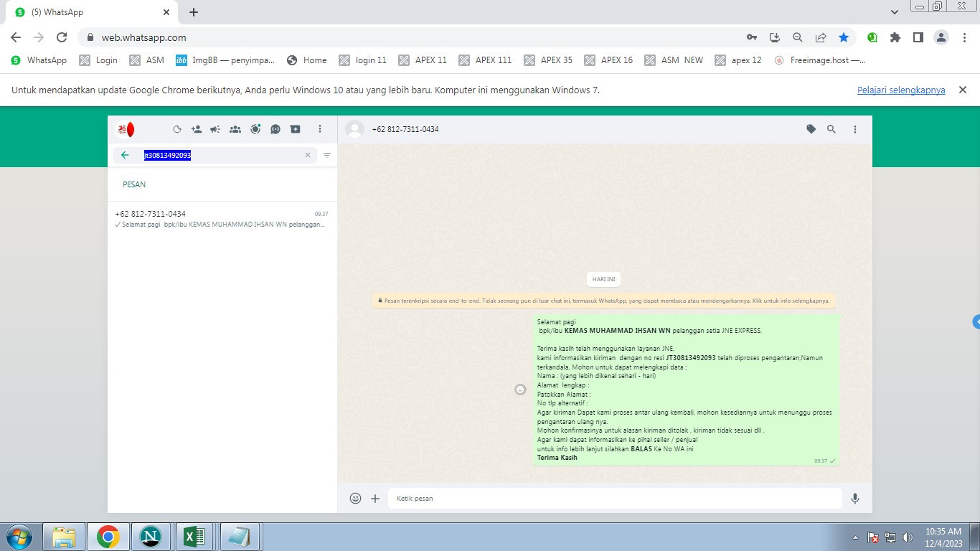Viewport: 980px width, 551px height.
Task: Open File Explorer from the taskbar
Action: coord(64,537)
